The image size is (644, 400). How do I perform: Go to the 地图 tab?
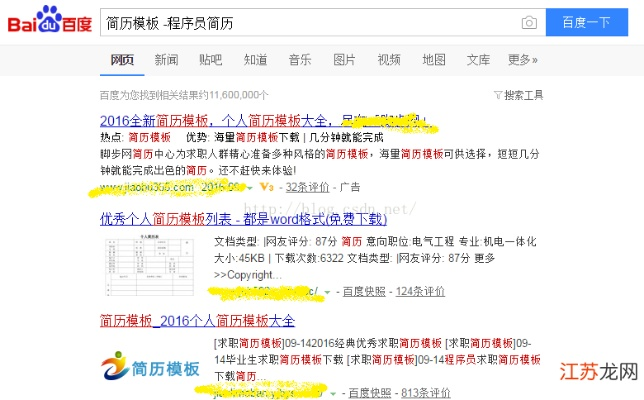click(x=434, y=60)
